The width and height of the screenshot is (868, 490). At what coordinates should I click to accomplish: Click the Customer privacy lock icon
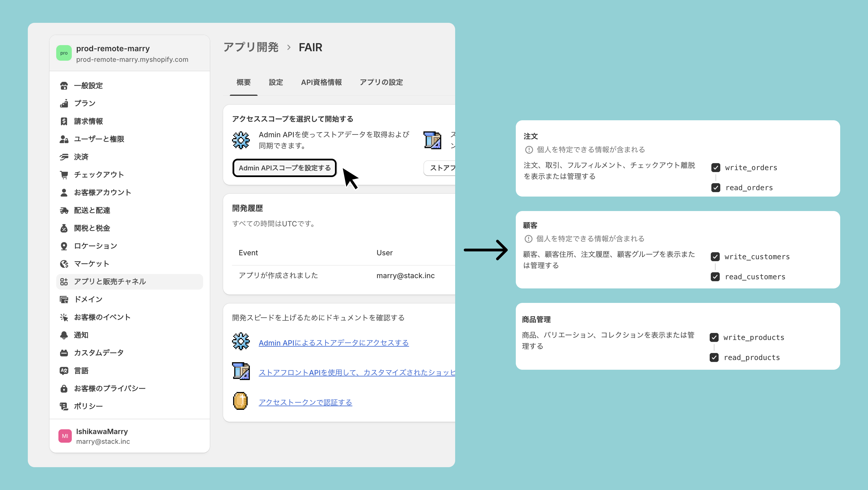coord(64,388)
